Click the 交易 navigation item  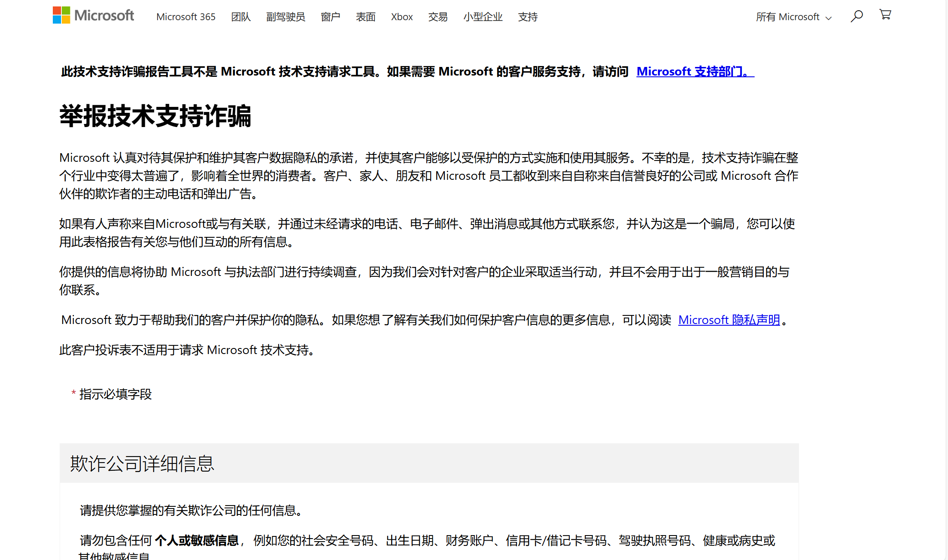coord(438,17)
